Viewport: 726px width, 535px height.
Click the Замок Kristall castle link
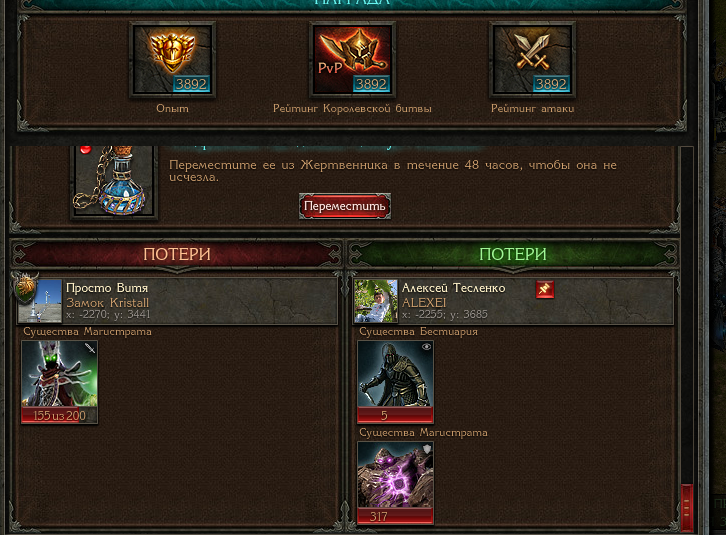click(107, 302)
